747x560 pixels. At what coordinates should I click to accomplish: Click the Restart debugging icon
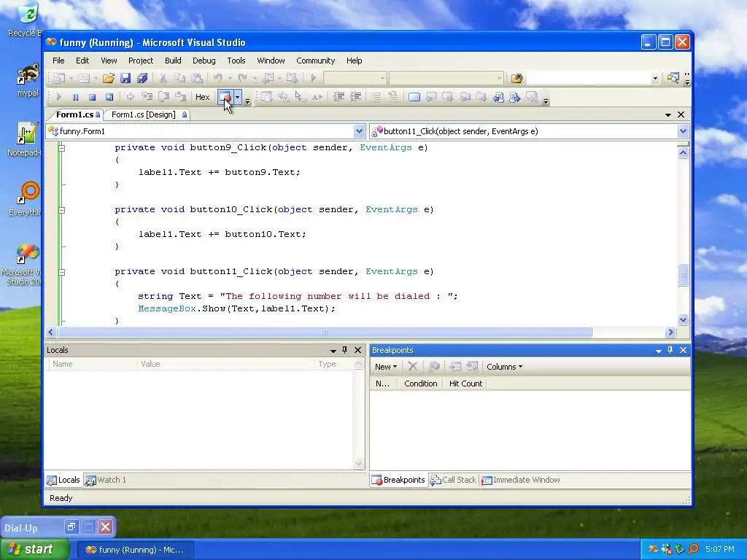click(x=109, y=97)
